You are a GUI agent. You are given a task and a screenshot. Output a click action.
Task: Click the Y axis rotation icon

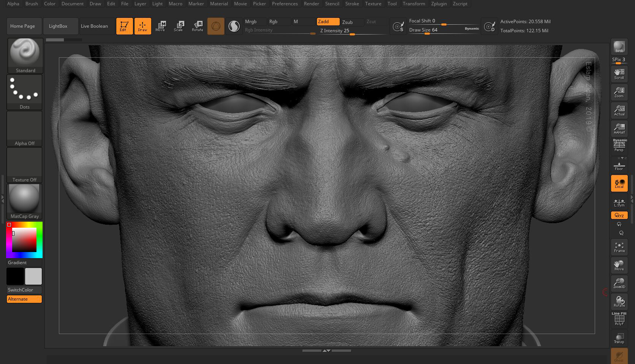point(619,224)
